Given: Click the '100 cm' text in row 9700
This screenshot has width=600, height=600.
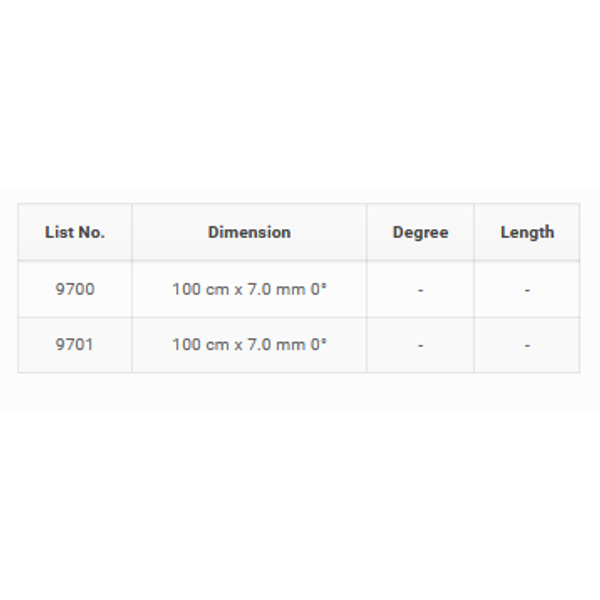Looking at the screenshot, I should click(201, 289).
